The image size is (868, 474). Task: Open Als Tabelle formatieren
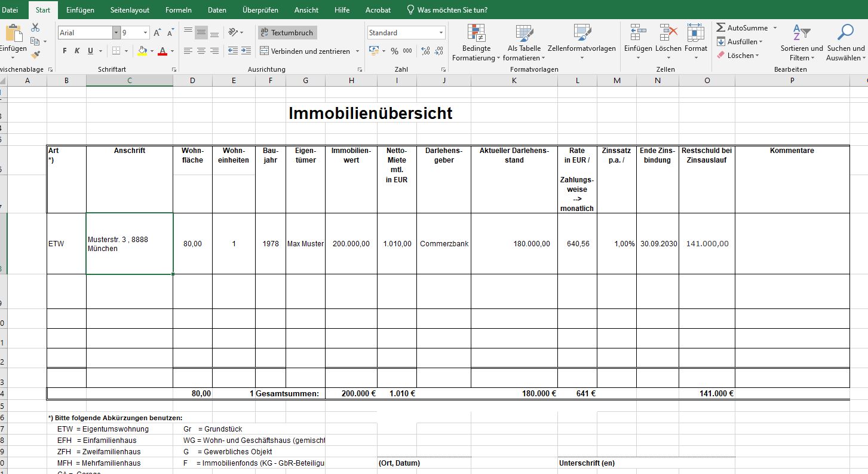tap(524, 43)
